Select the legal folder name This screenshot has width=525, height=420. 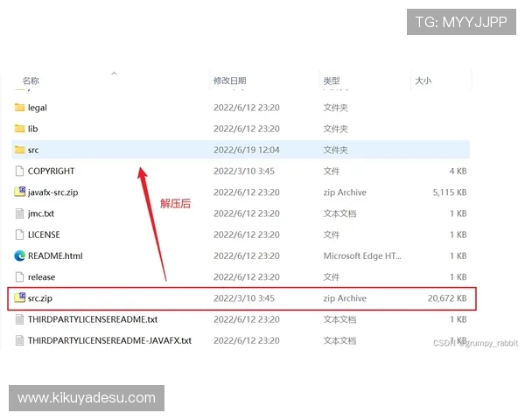coord(38,108)
